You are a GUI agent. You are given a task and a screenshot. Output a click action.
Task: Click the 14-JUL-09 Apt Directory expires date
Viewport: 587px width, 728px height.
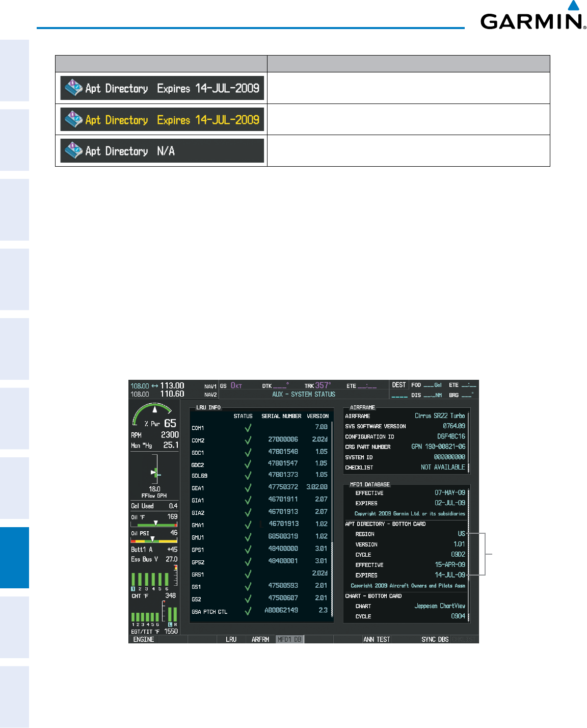[x=450, y=575]
